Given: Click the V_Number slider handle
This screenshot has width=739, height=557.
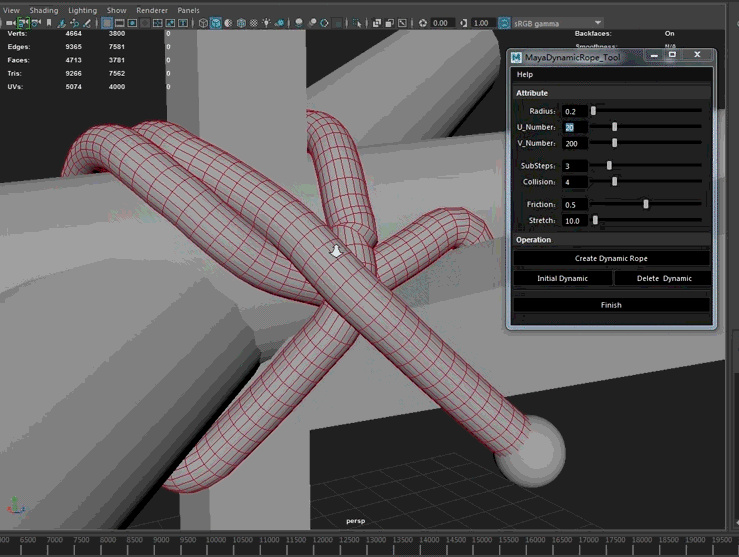Looking at the screenshot, I should (615, 143).
